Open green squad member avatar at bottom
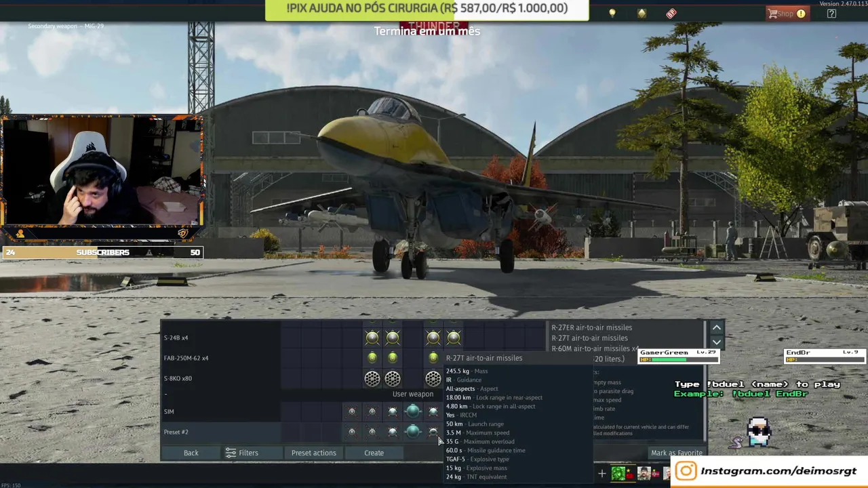The width and height of the screenshot is (868, 488). (618, 473)
